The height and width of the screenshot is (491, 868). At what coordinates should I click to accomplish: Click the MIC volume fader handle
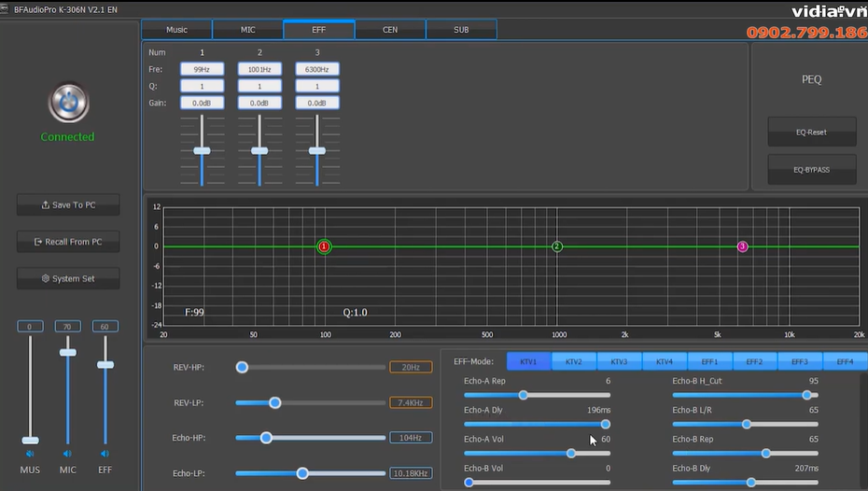click(x=68, y=353)
